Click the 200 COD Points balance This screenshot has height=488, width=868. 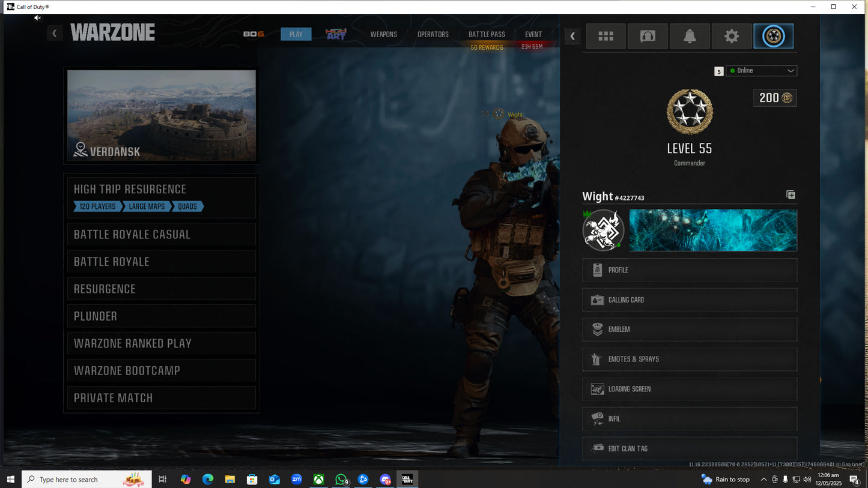point(774,98)
